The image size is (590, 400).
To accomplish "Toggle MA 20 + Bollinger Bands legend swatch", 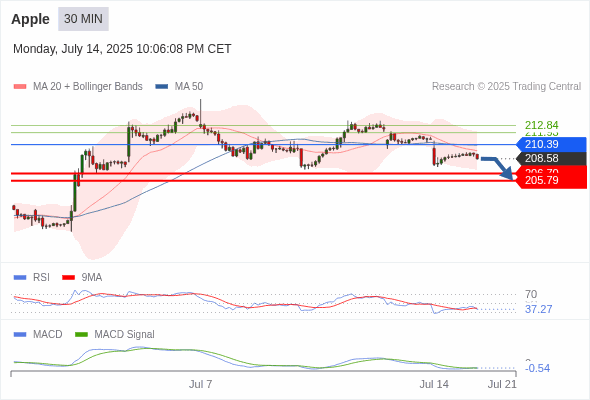I will (x=20, y=87).
